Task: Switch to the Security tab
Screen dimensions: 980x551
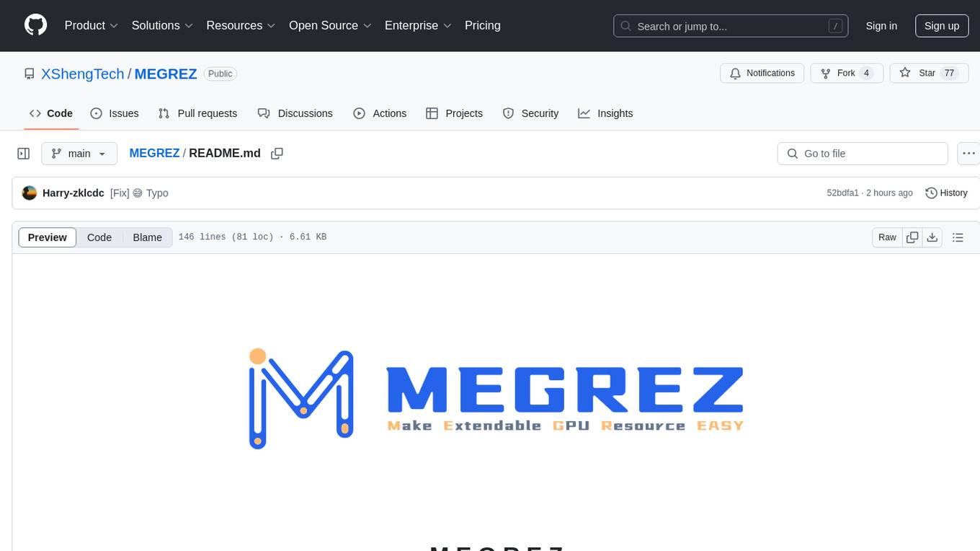Action: (x=530, y=113)
